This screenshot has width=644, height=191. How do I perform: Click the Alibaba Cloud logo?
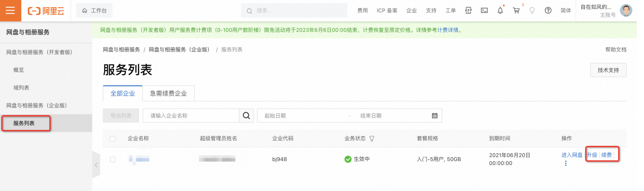tap(46, 11)
